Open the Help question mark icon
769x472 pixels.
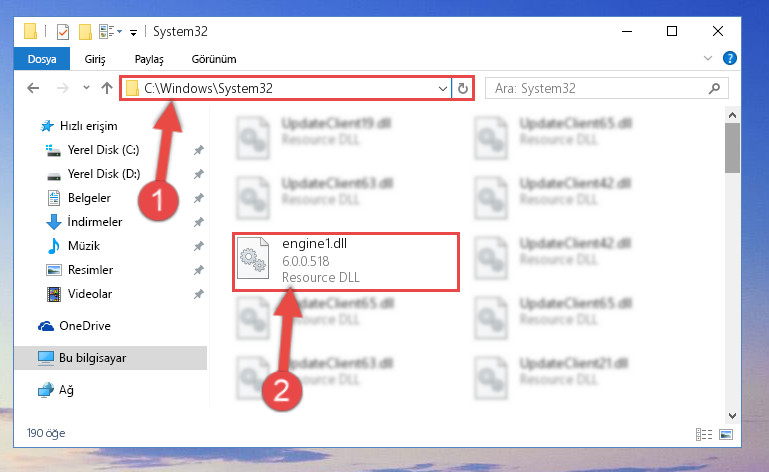pyautogui.click(x=729, y=58)
